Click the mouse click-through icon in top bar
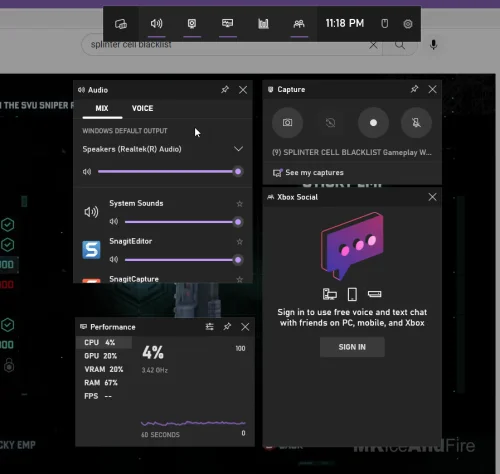Screen dimensions: 500x474 point(384,24)
